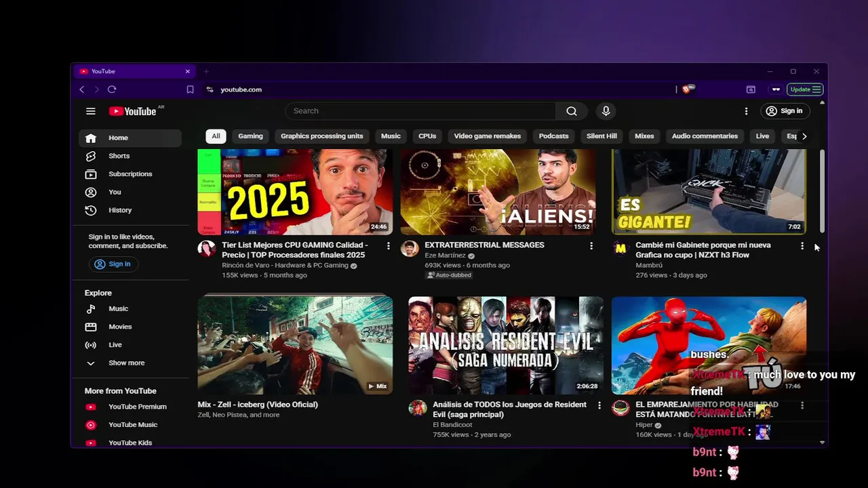
Task: Reload the youtube.com page
Action: point(112,89)
